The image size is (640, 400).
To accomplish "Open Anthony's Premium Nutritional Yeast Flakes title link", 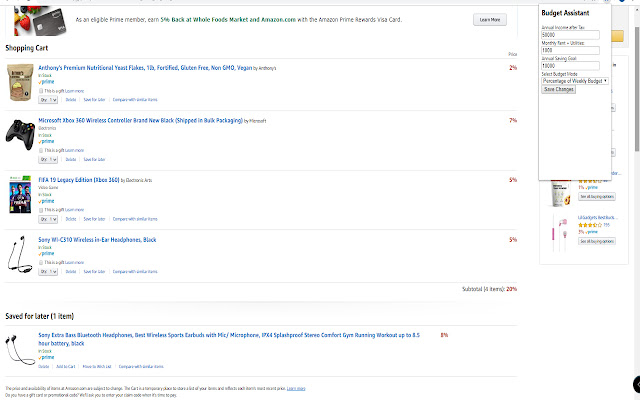I will (145, 68).
